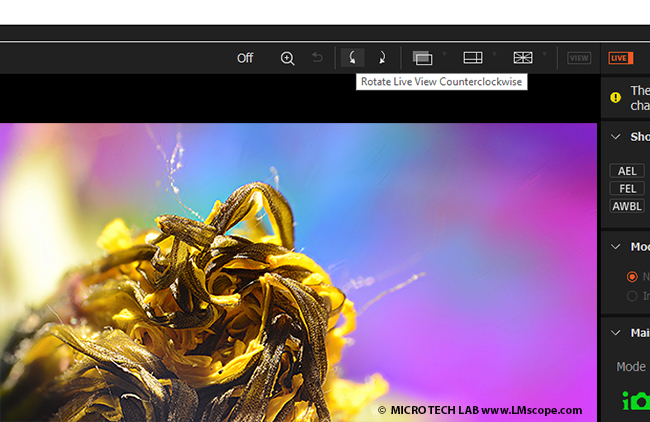
Task: Rotate live view counterclockwise
Action: point(352,58)
